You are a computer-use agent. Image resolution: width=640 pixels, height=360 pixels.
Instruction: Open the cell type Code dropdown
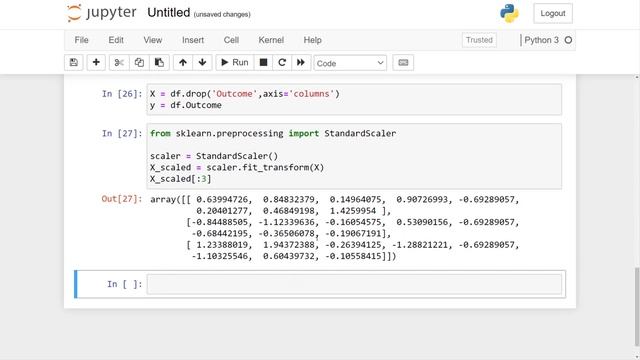click(x=350, y=63)
